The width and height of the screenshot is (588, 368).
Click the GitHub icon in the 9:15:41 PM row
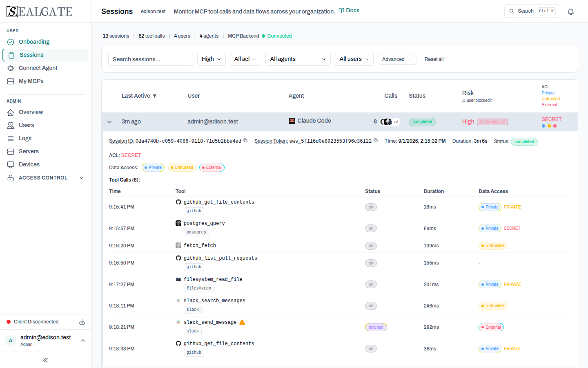click(x=178, y=202)
